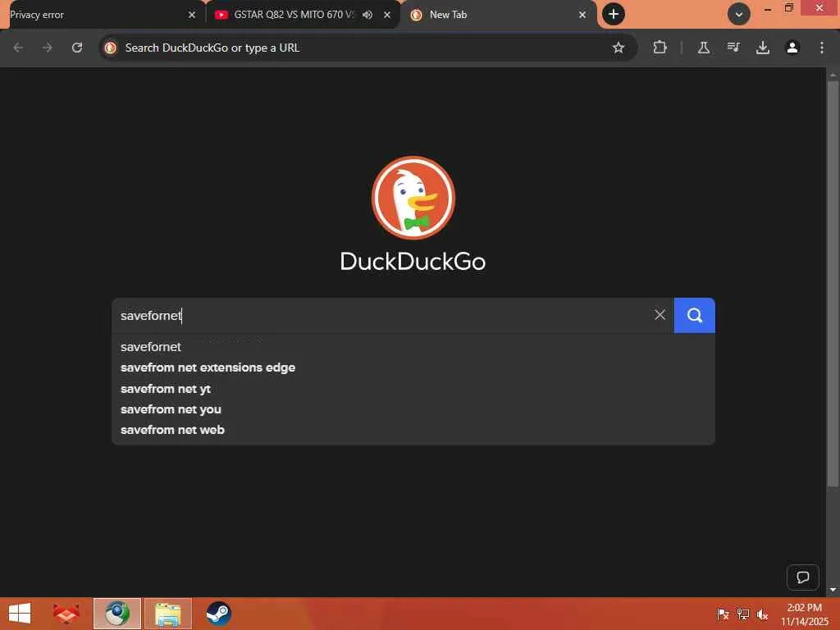Open the profile avatar menu

pos(792,48)
